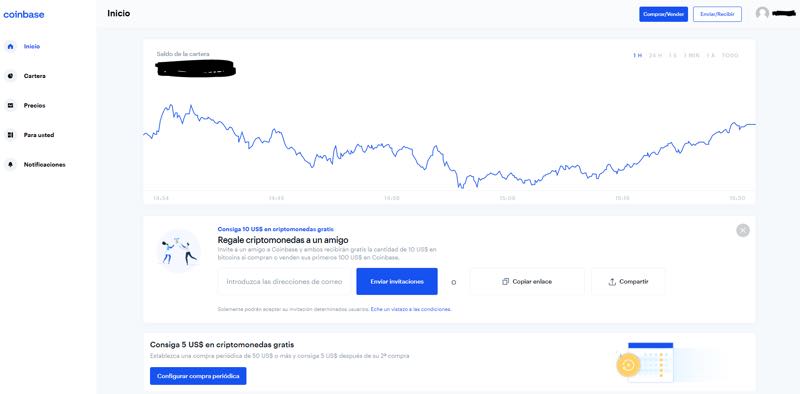Select the Precios icon in sidebar
The width and height of the screenshot is (800, 394).
coord(10,106)
